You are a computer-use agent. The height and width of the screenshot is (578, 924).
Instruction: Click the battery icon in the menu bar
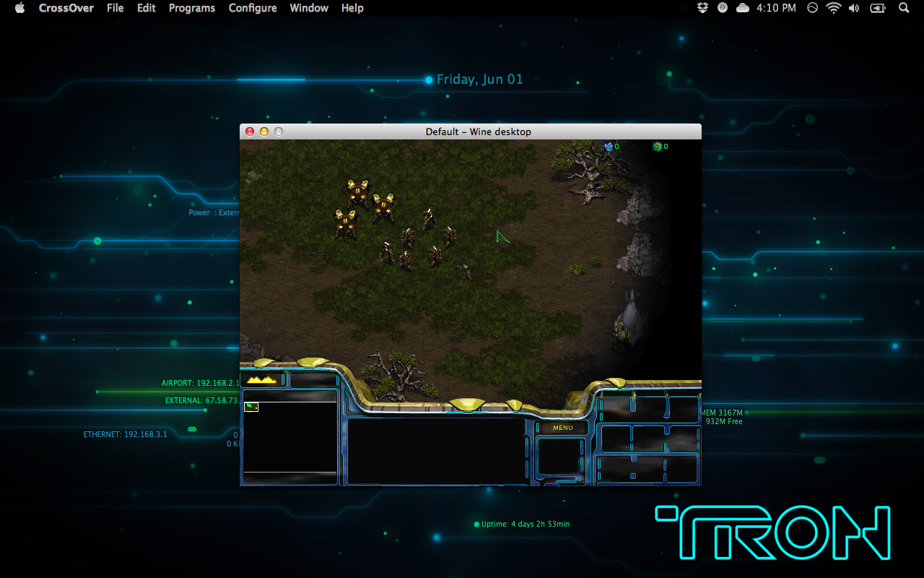(x=877, y=8)
